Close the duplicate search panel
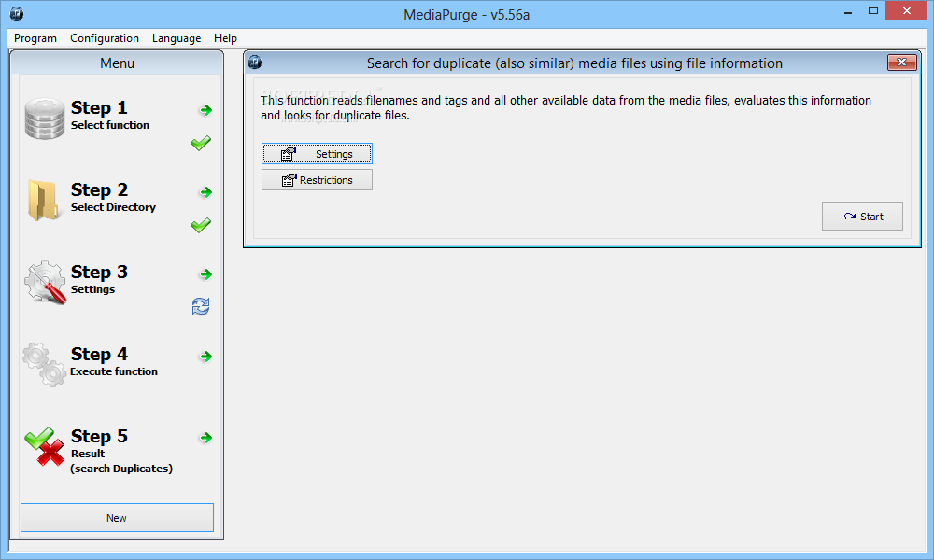This screenshot has height=560, width=934. pos(902,63)
